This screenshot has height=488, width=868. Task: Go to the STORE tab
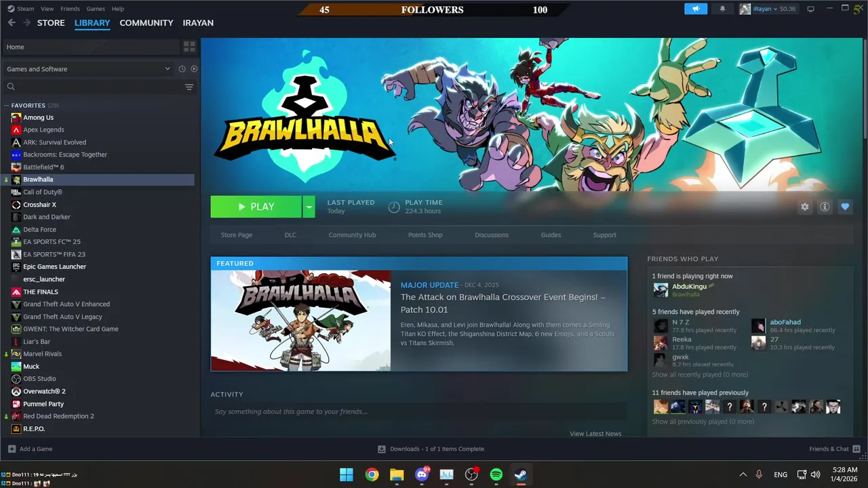51,22
